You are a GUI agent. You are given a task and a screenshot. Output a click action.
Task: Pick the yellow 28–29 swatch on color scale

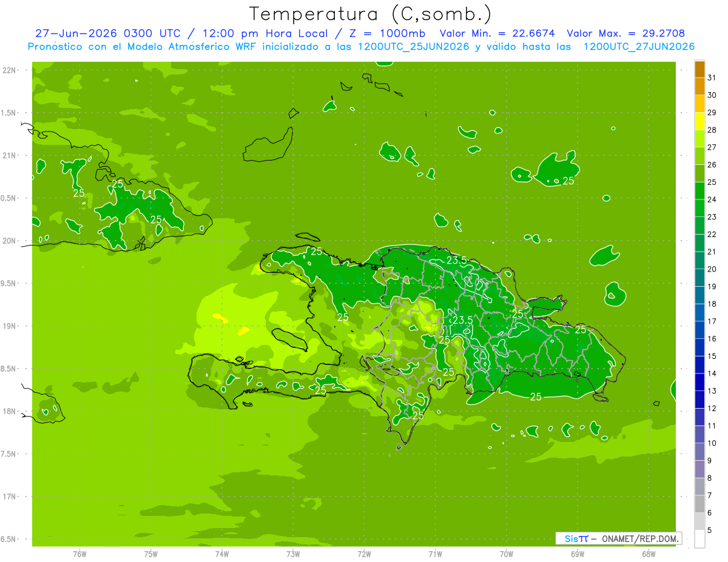coord(699,122)
